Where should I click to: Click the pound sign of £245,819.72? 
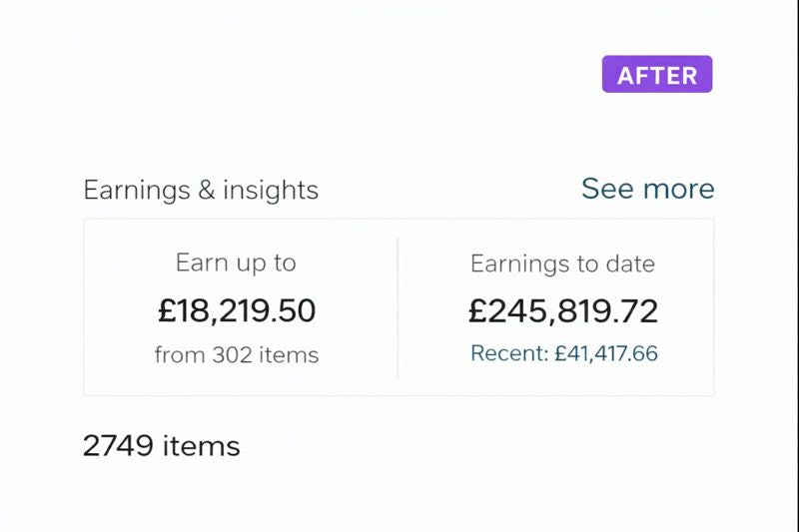pyautogui.click(x=477, y=311)
